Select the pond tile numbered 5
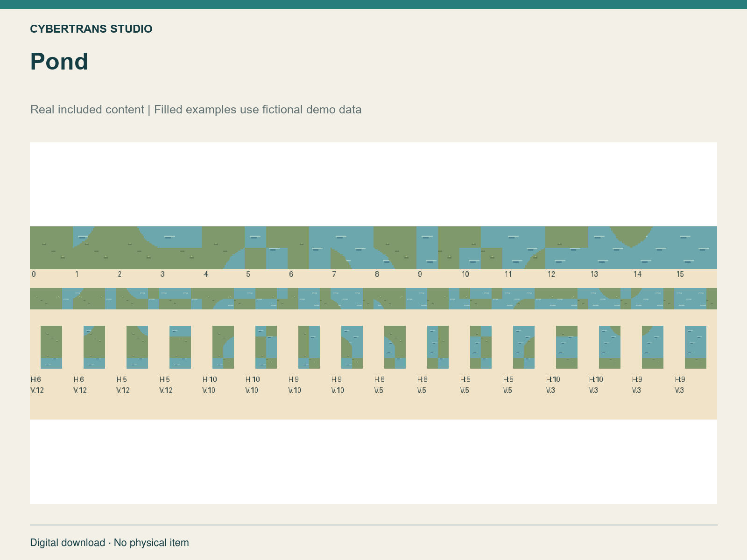The height and width of the screenshot is (560, 747). (x=266, y=248)
